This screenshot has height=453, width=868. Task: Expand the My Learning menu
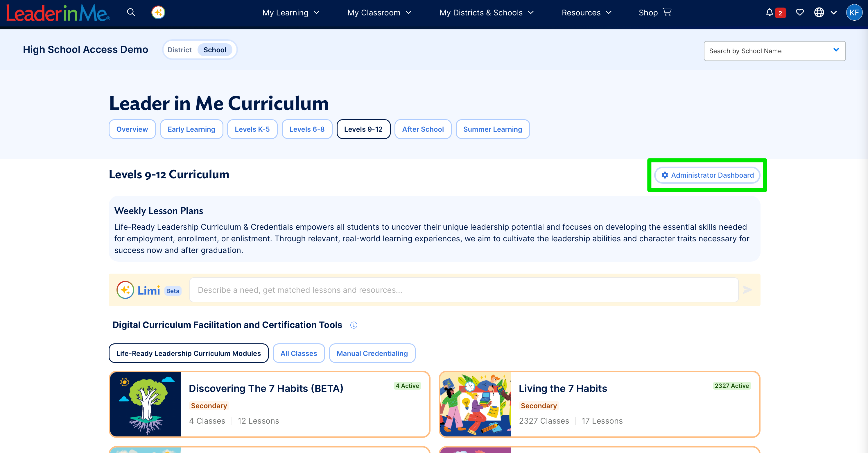291,13
